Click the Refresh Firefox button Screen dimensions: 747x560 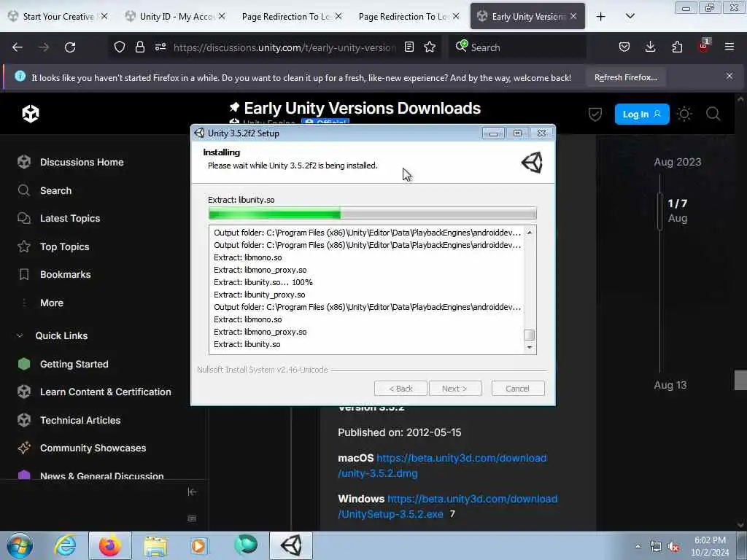[625, 77]
